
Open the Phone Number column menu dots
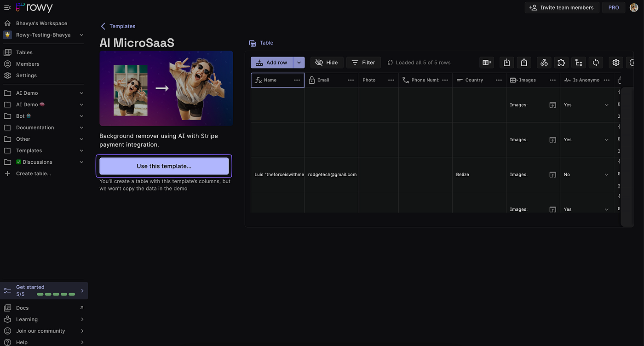[445, 80]
